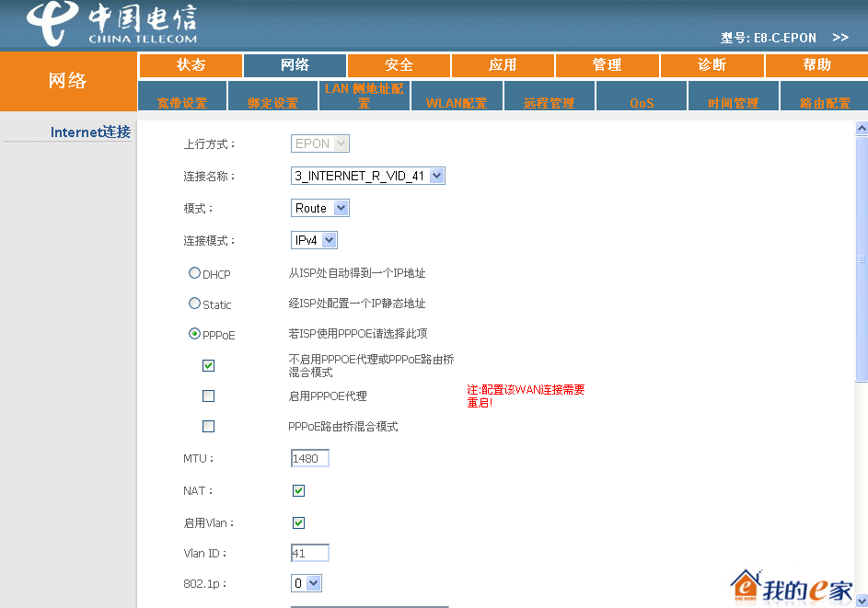Open the 802.1p priority dropdown
868x608 pixels.
pyautogui.click(x=307, y=583)
